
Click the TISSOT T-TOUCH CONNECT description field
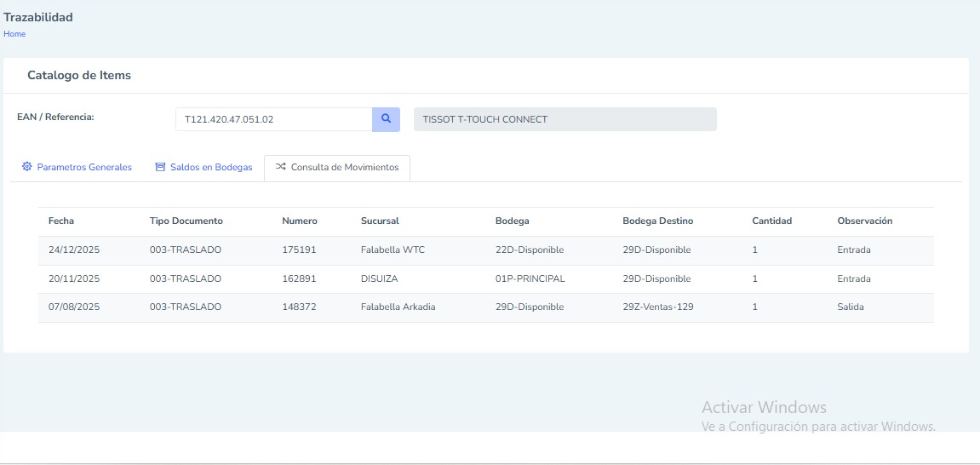(x=565, y=119)
